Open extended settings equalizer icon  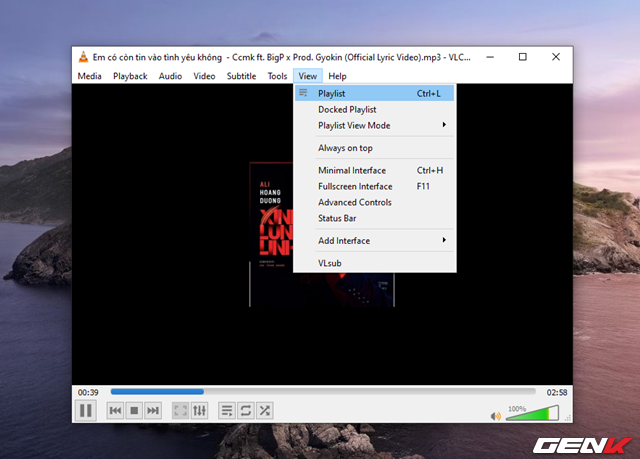coord(200,410)
